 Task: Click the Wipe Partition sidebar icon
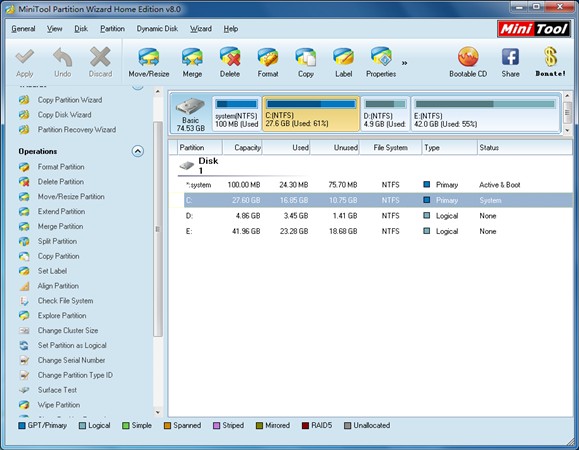tap(24, 405)
